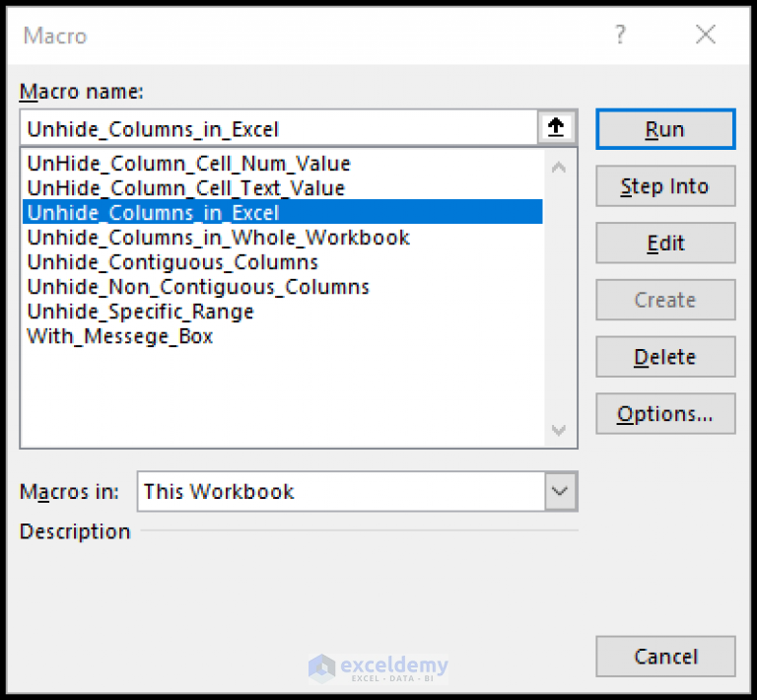Image resolution: width=757 pixels, height=700 pixels.
Task: Click the collapse dialog arrow icon
Action: click(x=556, y=127)
